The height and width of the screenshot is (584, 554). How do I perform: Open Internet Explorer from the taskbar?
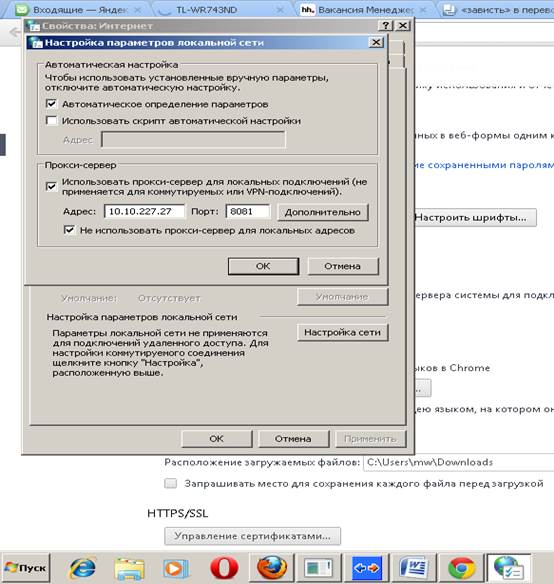click(x=82, y=568)
